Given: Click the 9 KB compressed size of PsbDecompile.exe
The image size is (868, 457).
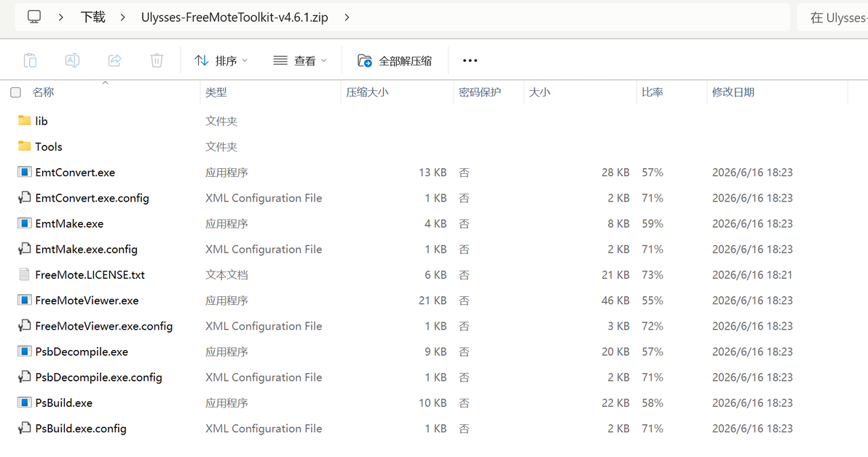Looking at the screenshot, I should click(x=435, y=352).
